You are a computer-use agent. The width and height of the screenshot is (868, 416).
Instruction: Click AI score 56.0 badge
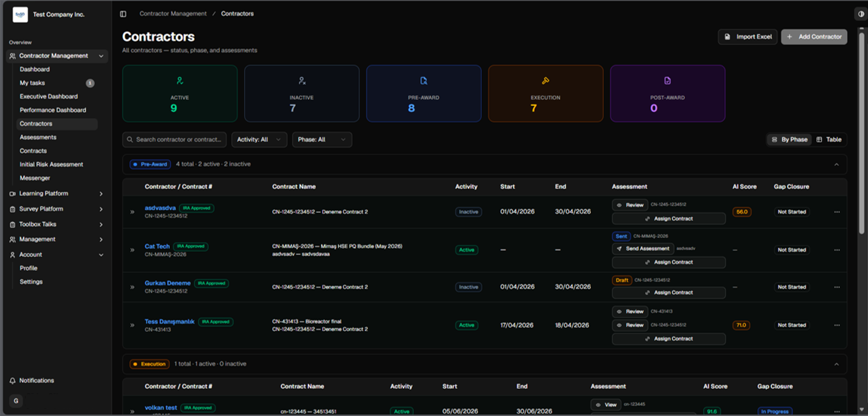click(742, 212)
